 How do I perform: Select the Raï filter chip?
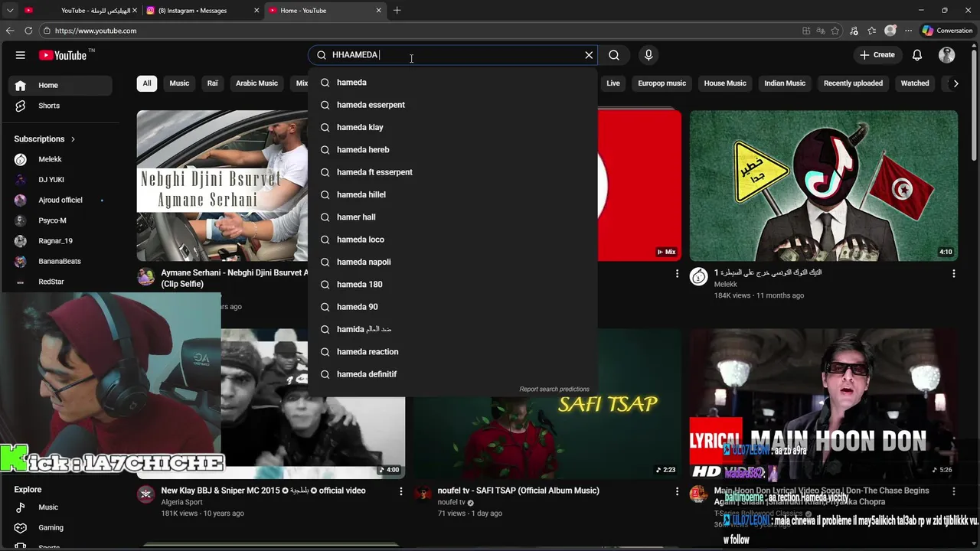[213, 83]
